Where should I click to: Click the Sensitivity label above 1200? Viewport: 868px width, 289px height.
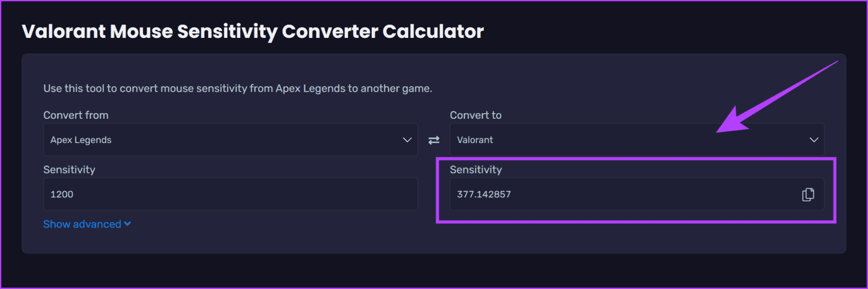coord(70,169)
